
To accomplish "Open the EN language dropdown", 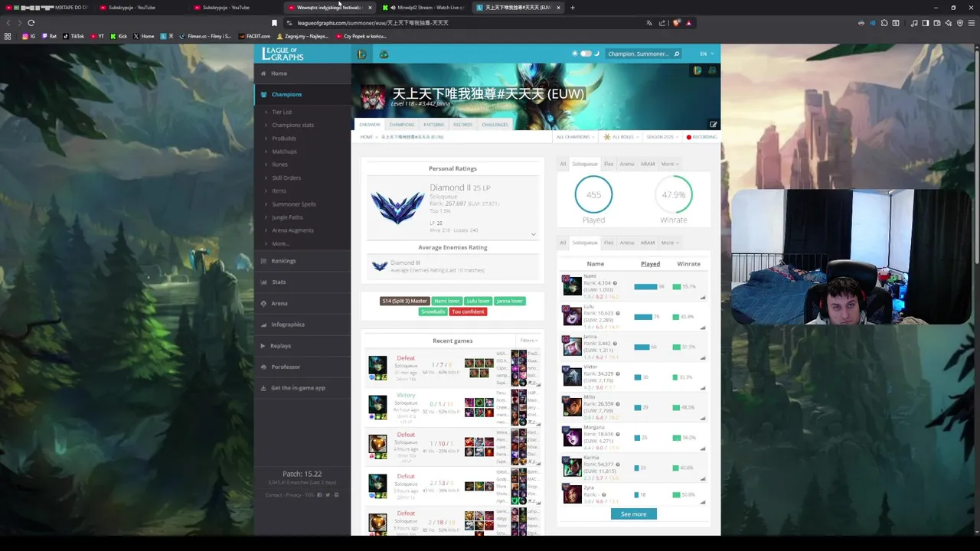I will click(x=706, y=54).
